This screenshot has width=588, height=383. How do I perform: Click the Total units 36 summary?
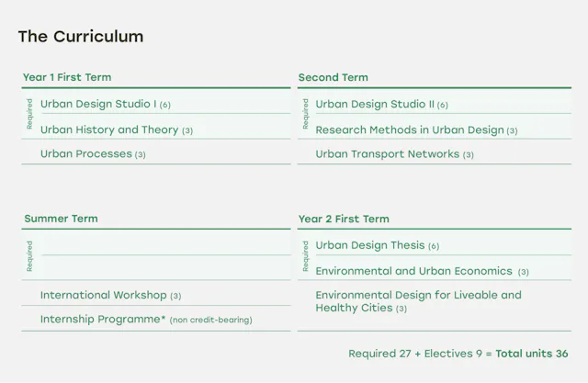(x=532, y=354)
